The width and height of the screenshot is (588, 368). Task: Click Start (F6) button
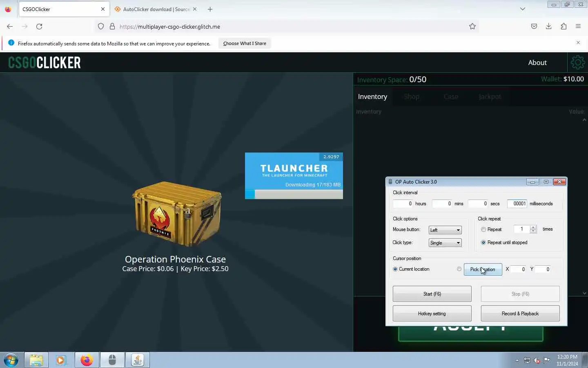coord(432,294)
